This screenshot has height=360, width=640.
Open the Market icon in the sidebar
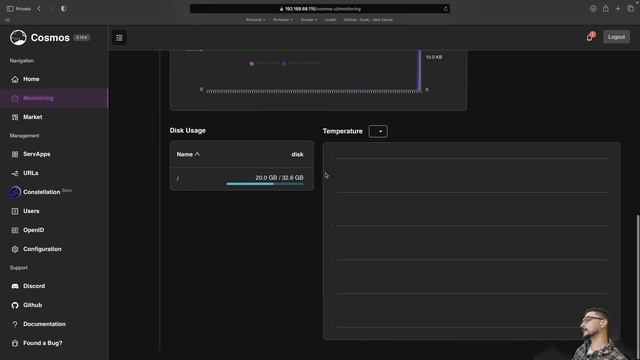click(x=15, y=117)
